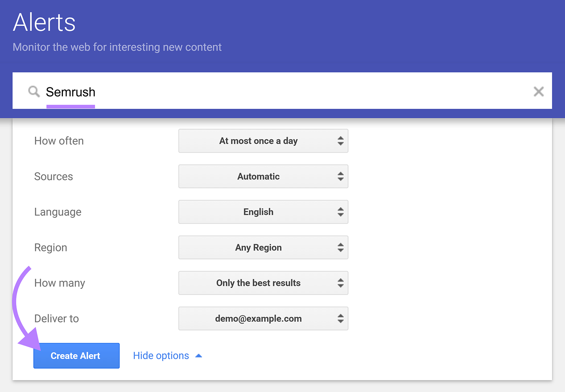The width and height of the screenshot is (565, 392).
Task: Open the Deliver to dropdown
Action: (263, 319)
